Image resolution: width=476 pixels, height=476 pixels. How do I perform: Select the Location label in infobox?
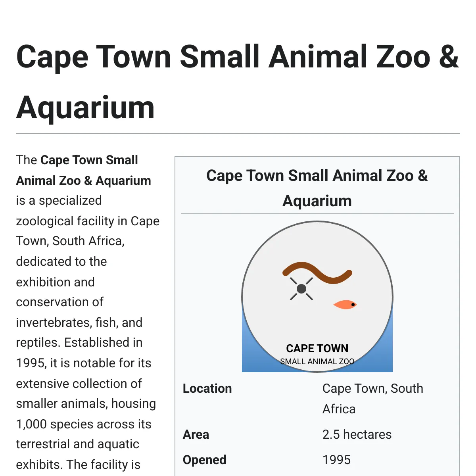207,388
